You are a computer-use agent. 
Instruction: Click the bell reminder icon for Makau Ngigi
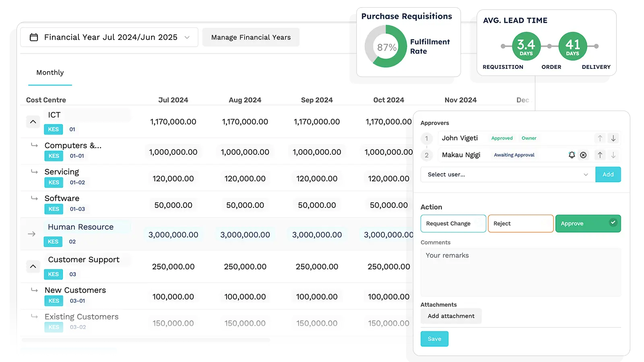(572, 155)
